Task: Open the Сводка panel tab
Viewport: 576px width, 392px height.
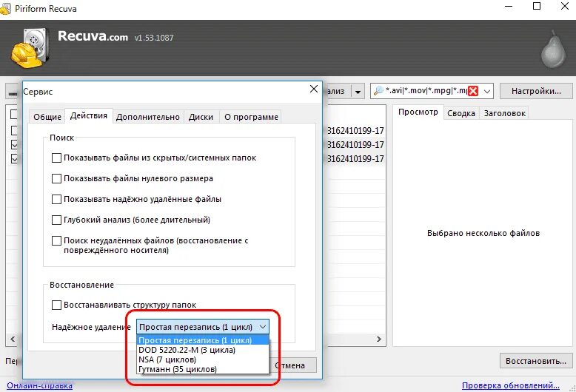Action: tap(461, 113)
